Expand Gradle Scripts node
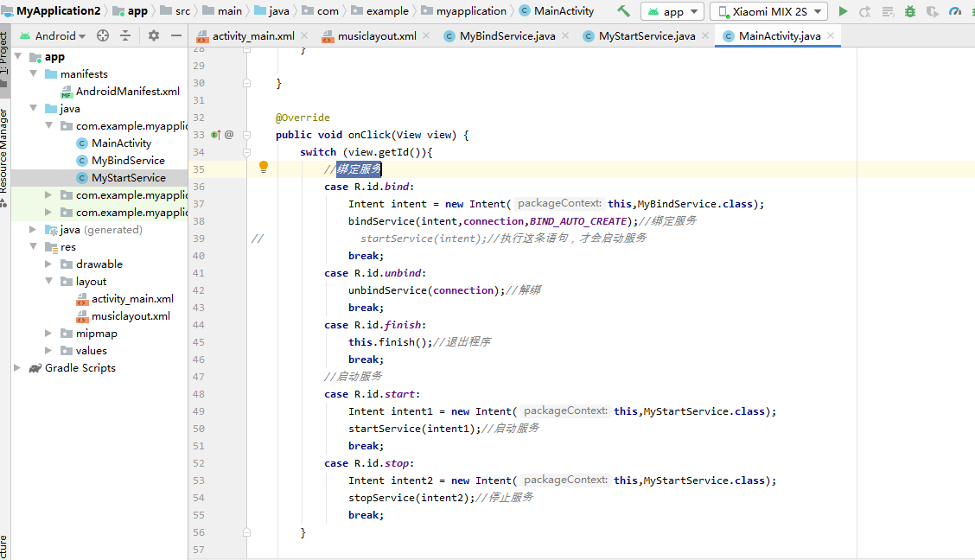Image resolution: width=975 pixels, height=560 pixels. 17,368
